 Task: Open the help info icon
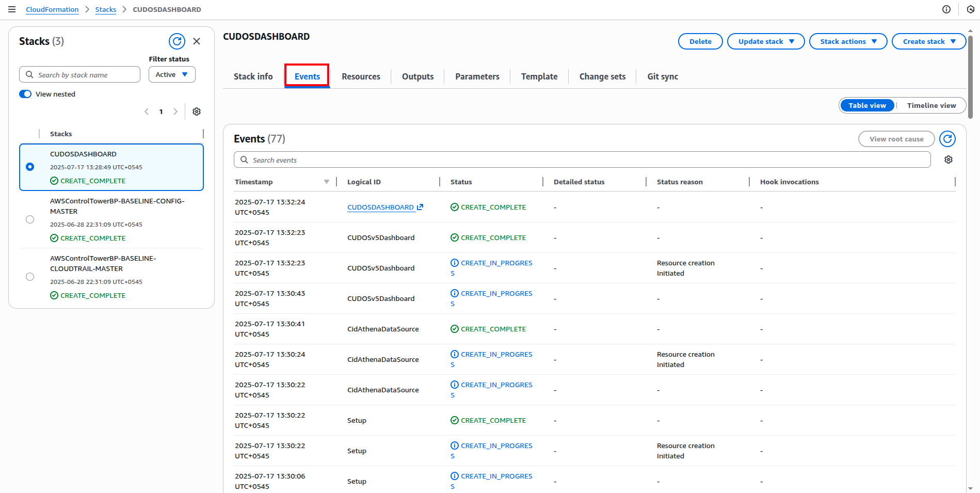click(x=946, y=9)
